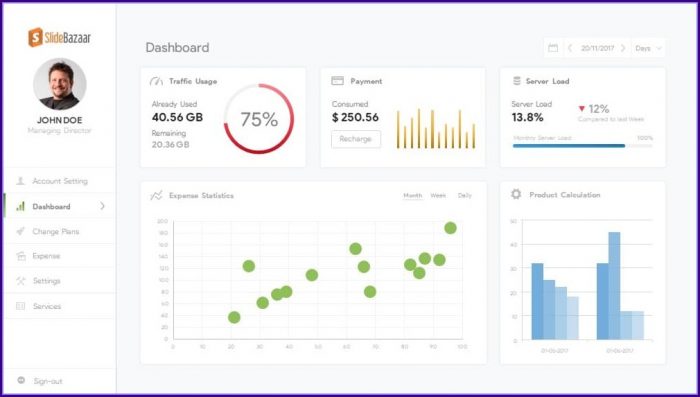Click the 75% traffic usage ring

259,119
